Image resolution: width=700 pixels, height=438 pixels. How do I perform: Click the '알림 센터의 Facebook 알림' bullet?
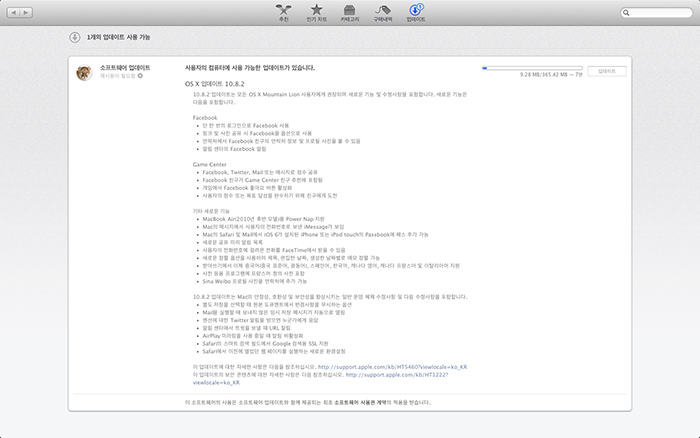[x=234, y=149]
